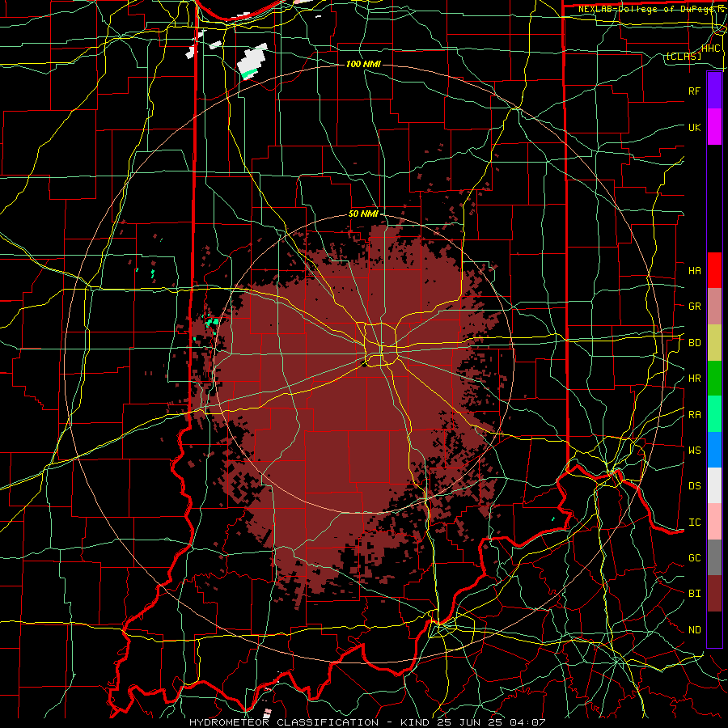Click the 'BD' legend label

coord(694,343)
